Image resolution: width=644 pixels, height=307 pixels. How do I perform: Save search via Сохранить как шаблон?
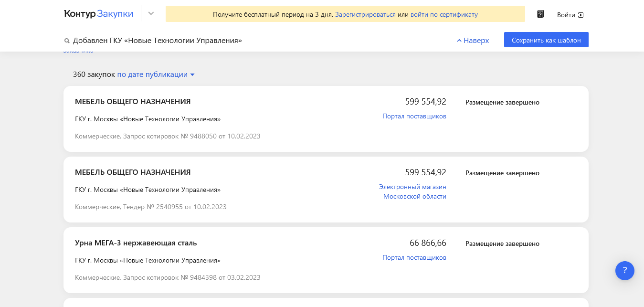click(x=546, y=40)
